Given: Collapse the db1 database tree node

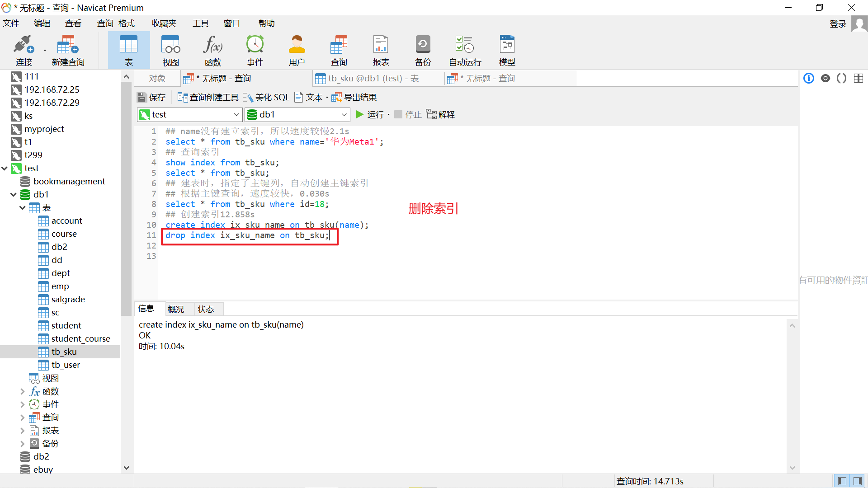Looking at the screenshot, I should click(14, 195).
